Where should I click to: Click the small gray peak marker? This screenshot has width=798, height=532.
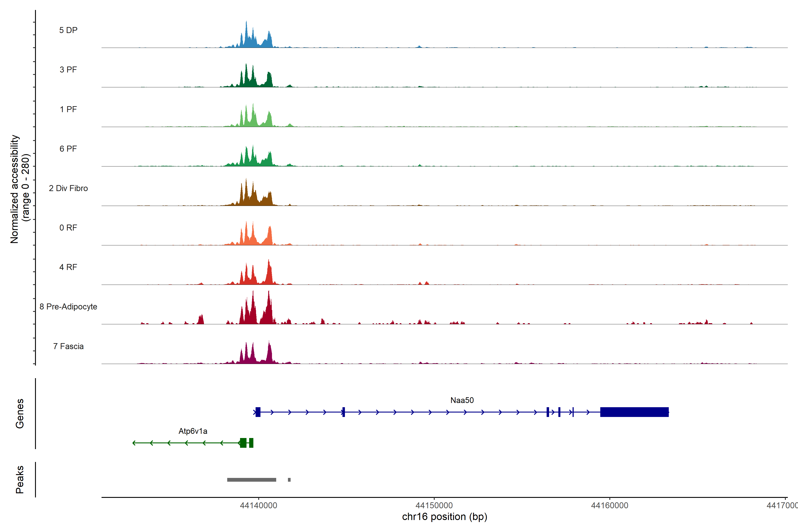point(289,480)
